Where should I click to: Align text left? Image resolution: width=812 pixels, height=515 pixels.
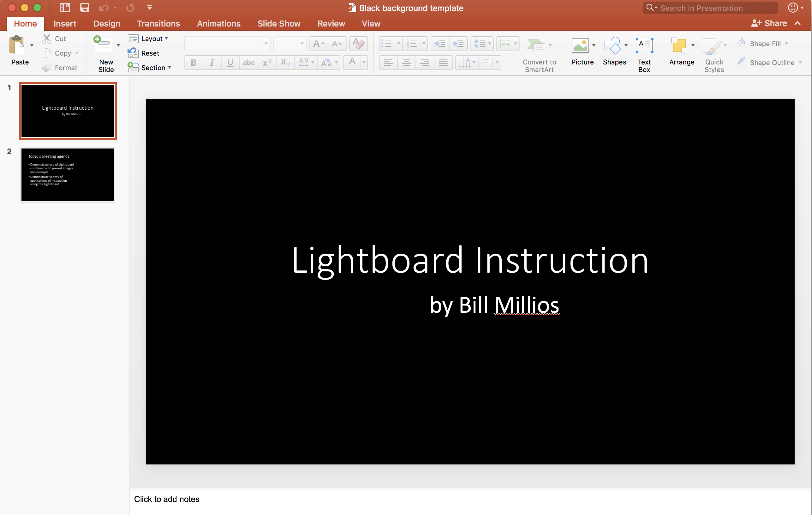(388, 63)
